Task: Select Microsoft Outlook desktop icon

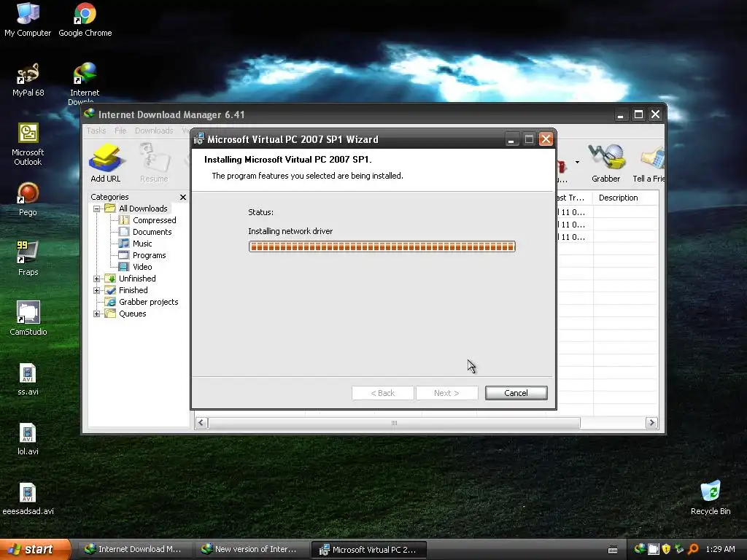Action: 28,144
